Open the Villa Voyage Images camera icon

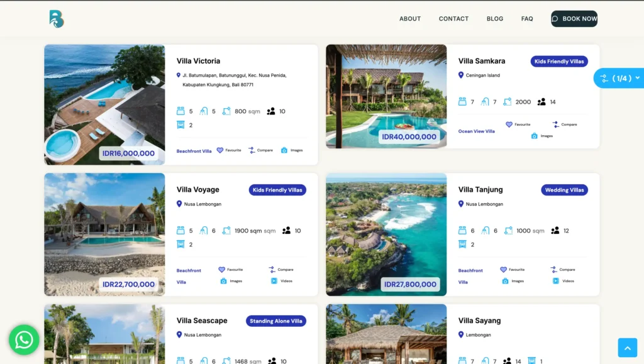[223, 281]
